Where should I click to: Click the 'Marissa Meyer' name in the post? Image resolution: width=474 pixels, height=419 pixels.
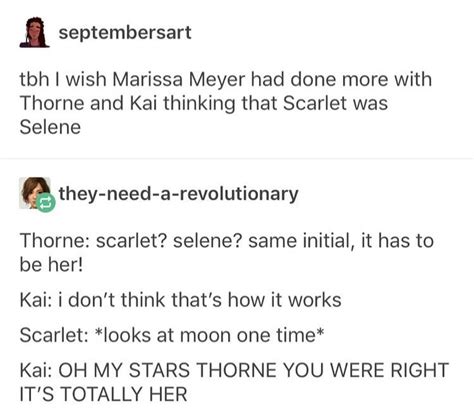click(179, 80)
